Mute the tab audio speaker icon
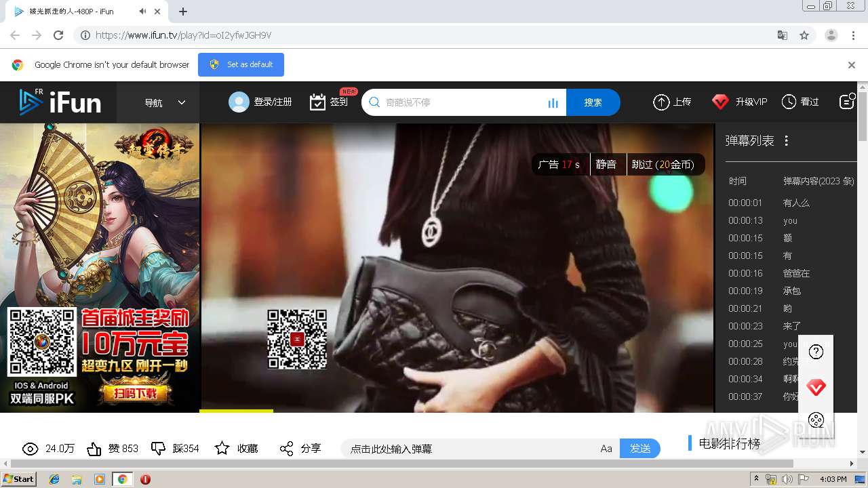Image resolution: width=868 pixels, height=488 pixels. (x=142, y=12)
